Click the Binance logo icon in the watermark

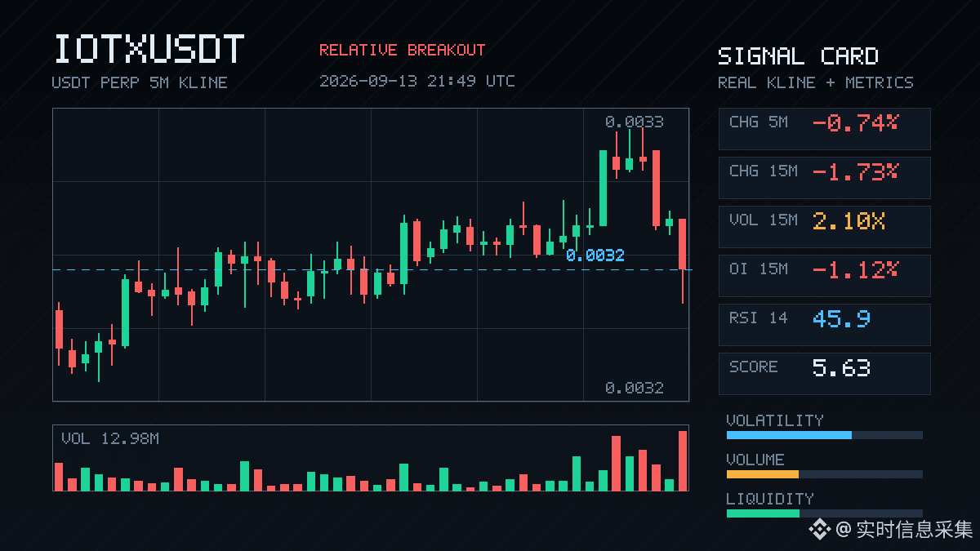[820, 530]
